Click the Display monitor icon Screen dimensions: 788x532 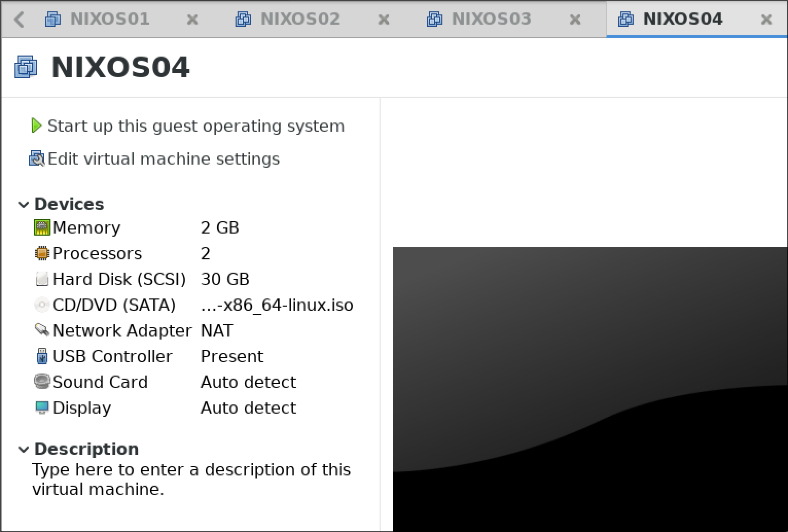[42, 407]
